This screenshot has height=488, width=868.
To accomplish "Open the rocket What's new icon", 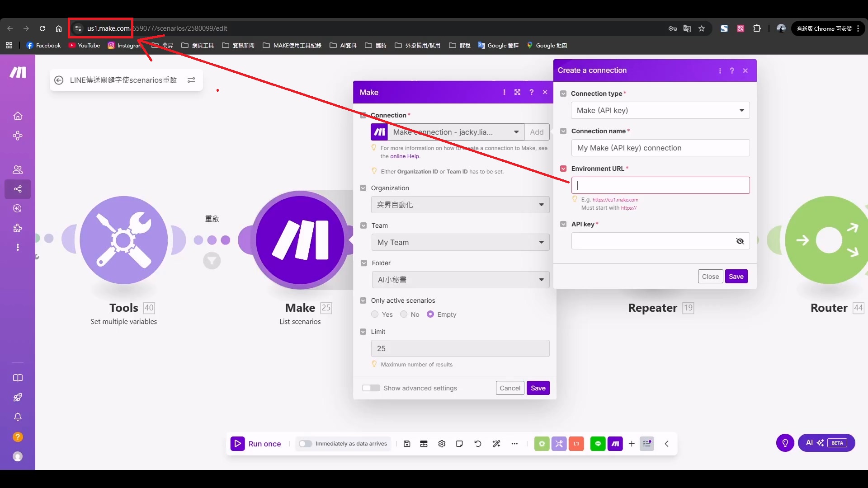I will (18, 397).
